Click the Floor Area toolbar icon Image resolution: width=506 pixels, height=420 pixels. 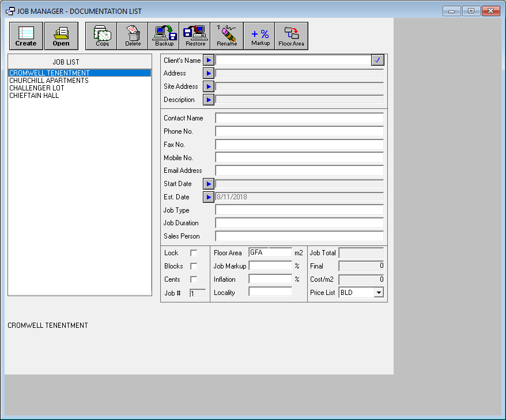(x=291, y=36)
